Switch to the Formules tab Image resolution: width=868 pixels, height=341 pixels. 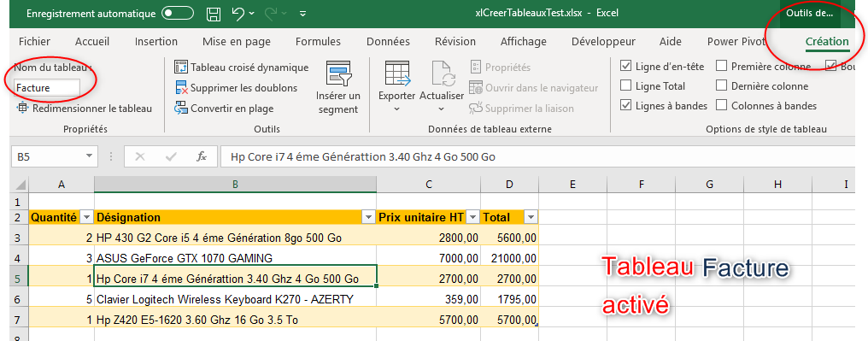click(x=319, y=42)
